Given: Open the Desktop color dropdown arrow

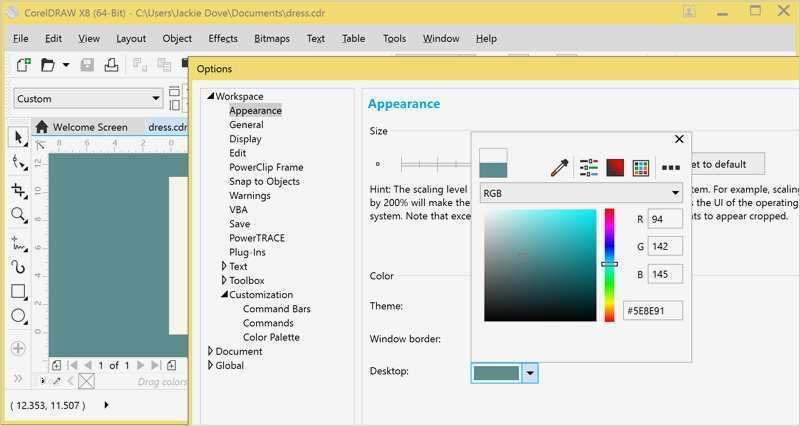Looking at the screenshot, I should point(530,373).
